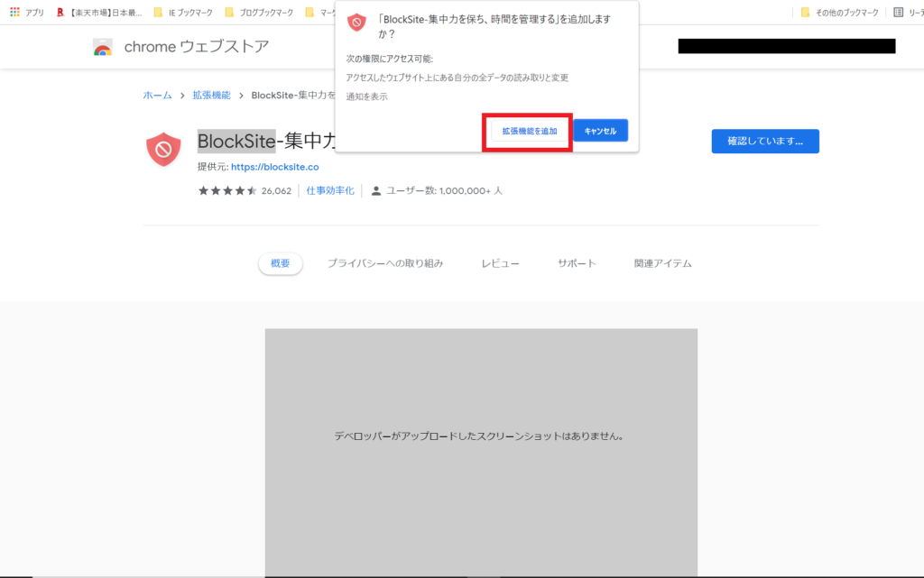Click the chrome ウェブストア title

click(x=196, y=47)
